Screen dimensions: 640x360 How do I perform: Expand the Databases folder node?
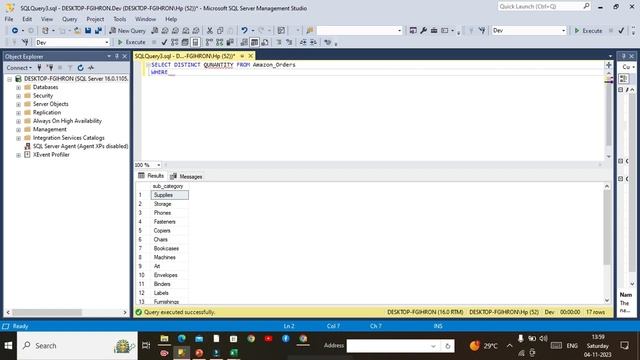[18, 87]
